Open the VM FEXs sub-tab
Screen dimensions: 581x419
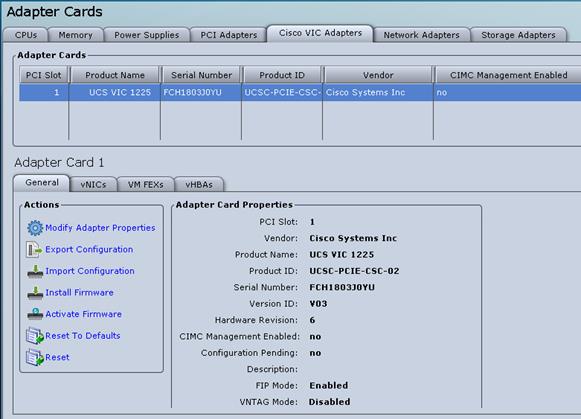coord(146,184)
